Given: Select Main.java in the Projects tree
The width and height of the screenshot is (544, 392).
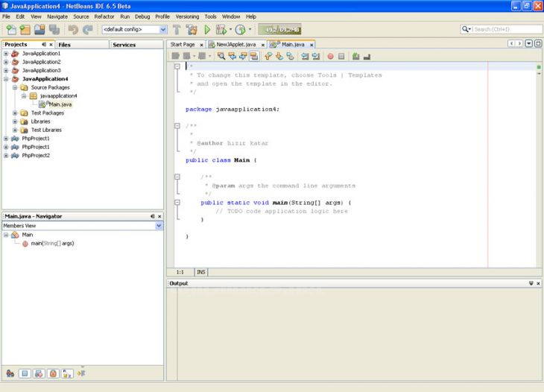Looking at the screenshot, I should coord(60,104).
